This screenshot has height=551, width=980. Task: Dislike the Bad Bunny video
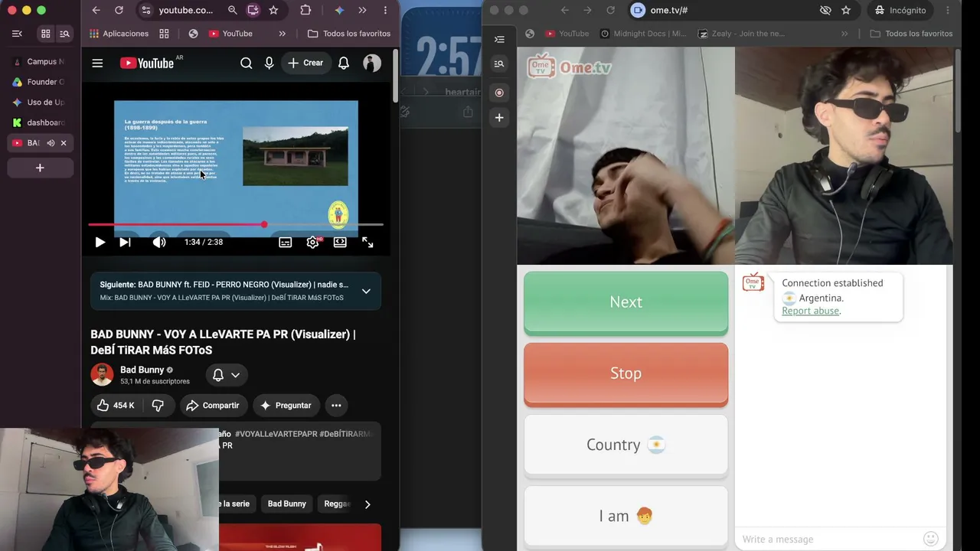[158, 406]
